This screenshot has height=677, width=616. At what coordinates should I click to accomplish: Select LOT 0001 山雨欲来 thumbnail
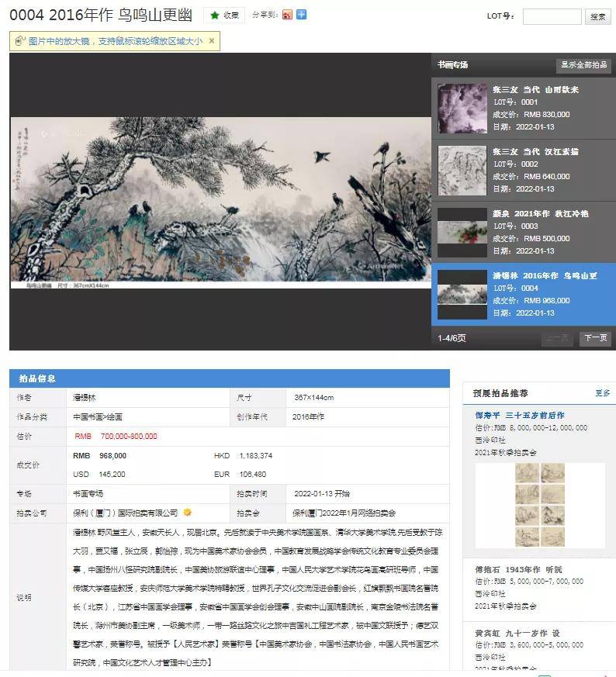coord(462,109)
